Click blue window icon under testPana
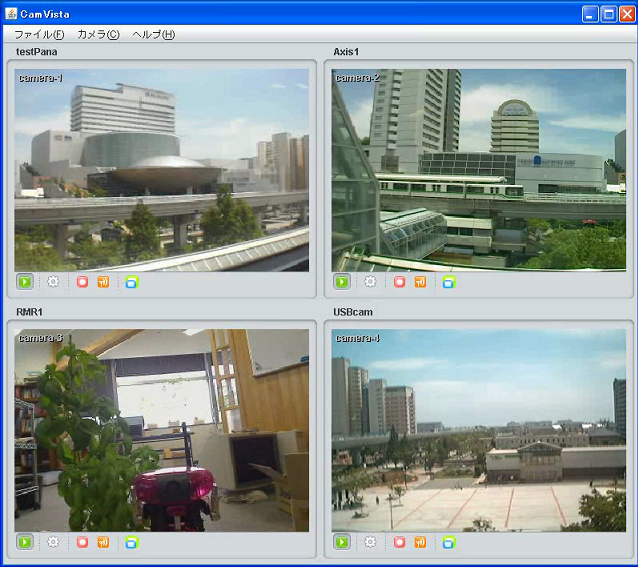The width and height of the screenshot is (638, 567). [x=132, y=282]
